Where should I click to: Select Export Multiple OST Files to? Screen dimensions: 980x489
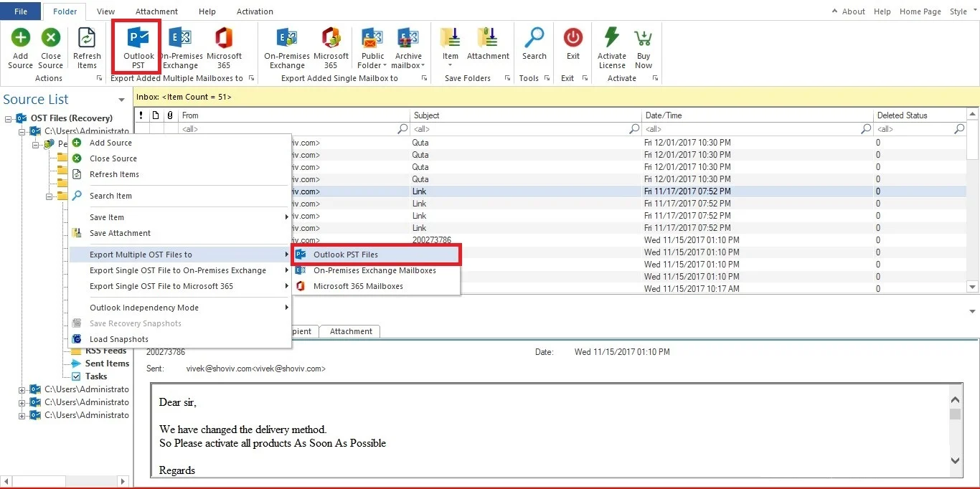[x=179, y=255]
